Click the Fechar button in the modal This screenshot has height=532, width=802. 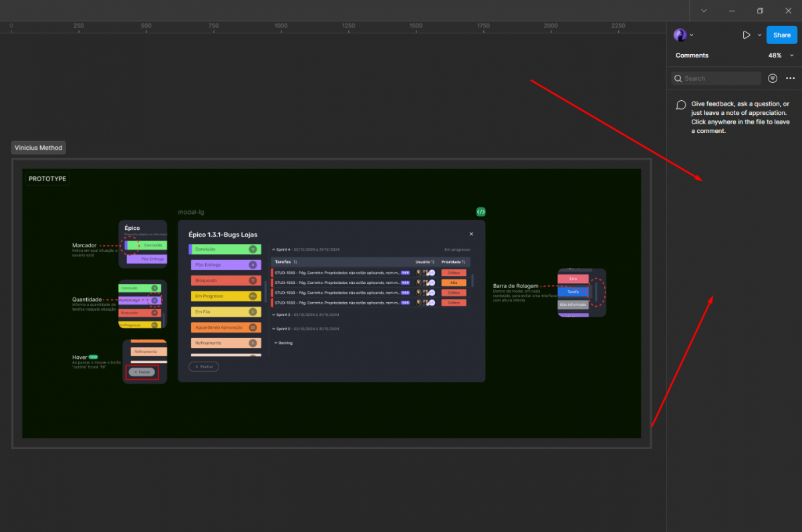pyautogui.click(x=204, y=366)
